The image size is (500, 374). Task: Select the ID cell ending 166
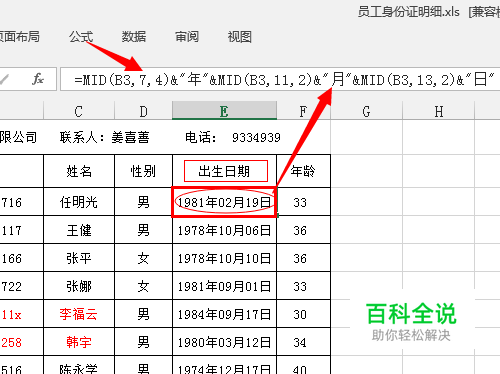[21, 258]
